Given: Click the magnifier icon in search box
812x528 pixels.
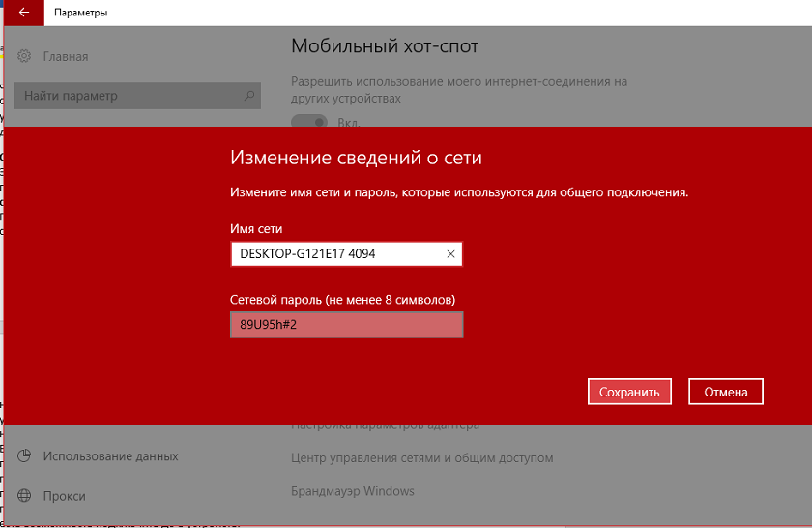Looking at the screenshot, I should [x=249, y=96].
